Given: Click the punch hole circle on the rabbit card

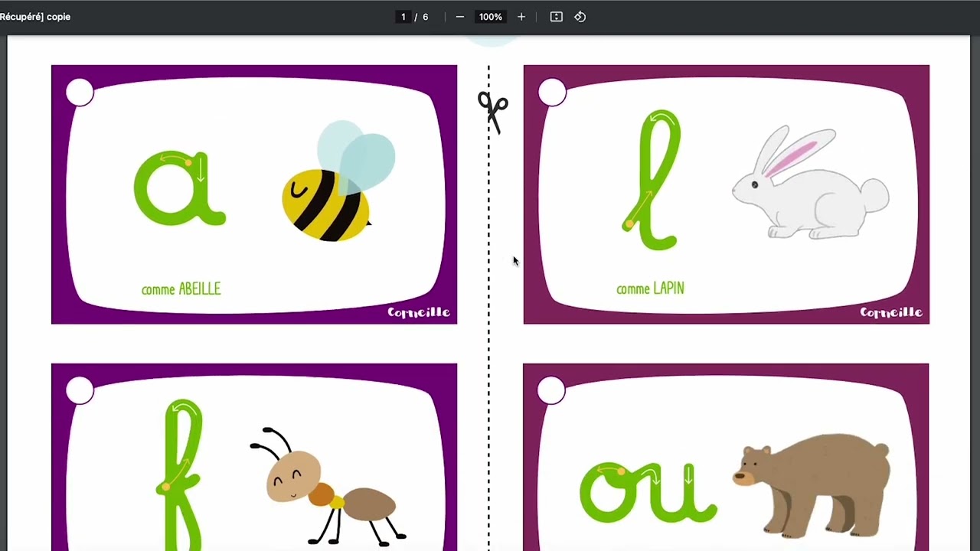Looking at the screenshot, I should 552,93.
